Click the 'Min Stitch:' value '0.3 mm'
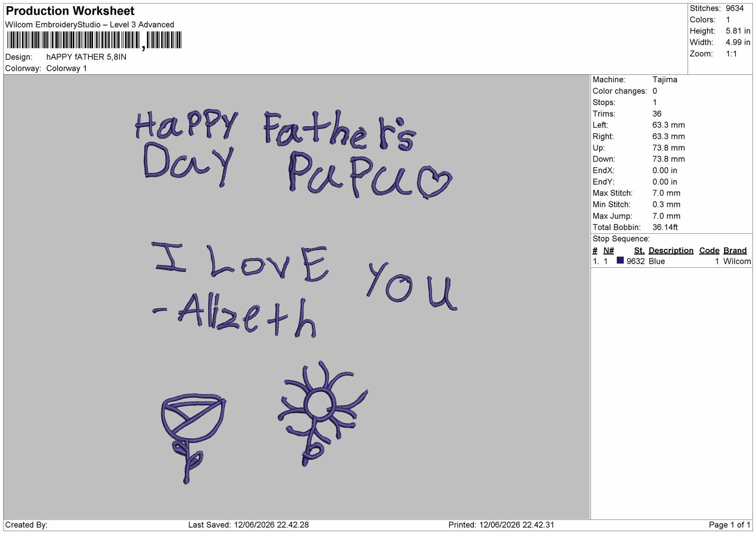 pyautogui.click(x=666, y=204)
